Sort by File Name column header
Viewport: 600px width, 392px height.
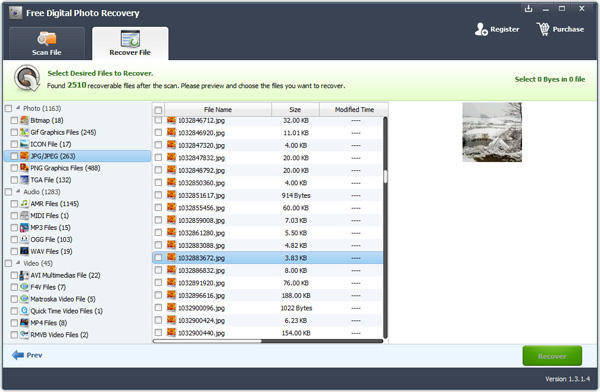(x=218, y=109)
